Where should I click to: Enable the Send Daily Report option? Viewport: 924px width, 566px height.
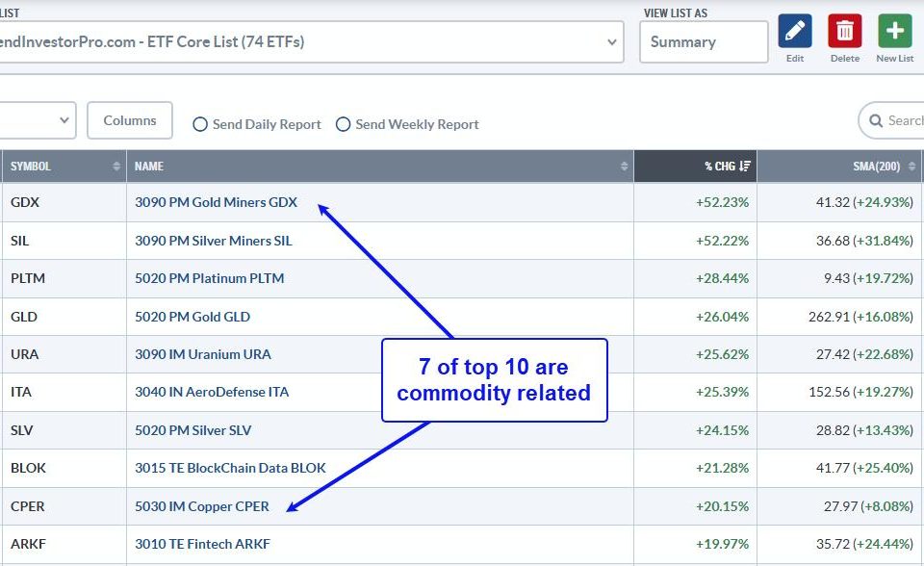pyautogui.click(x=200, y=124)
